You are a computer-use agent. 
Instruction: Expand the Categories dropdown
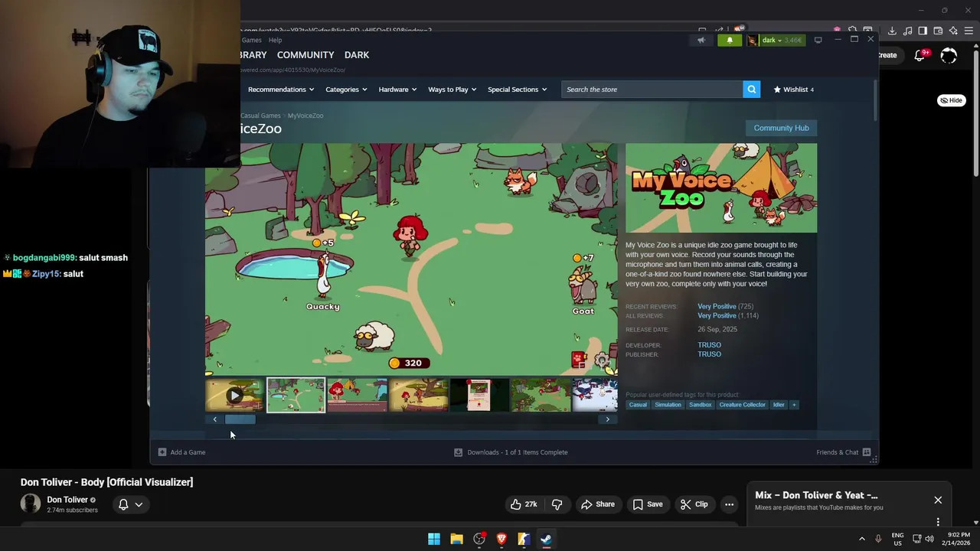point(346,90)
